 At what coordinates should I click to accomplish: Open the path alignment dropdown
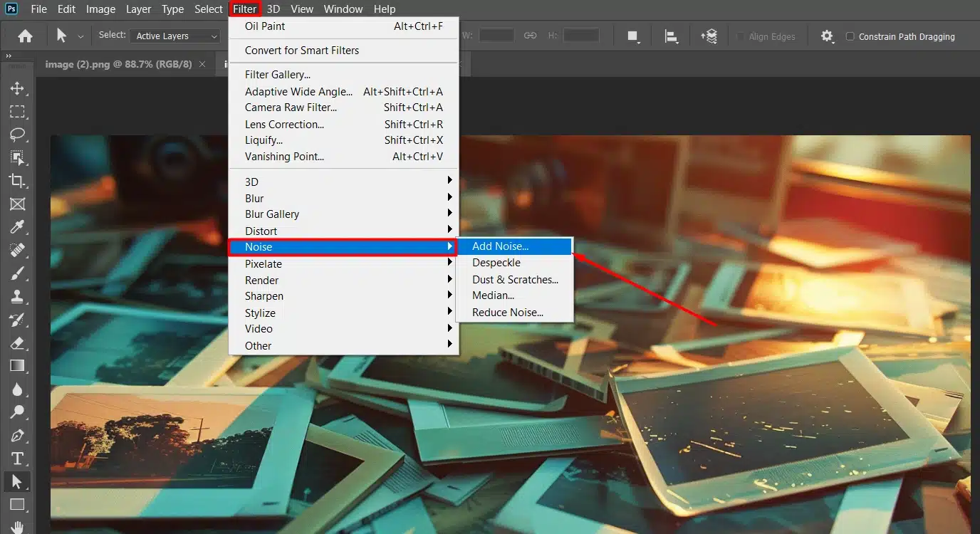[x=670, y=36]
